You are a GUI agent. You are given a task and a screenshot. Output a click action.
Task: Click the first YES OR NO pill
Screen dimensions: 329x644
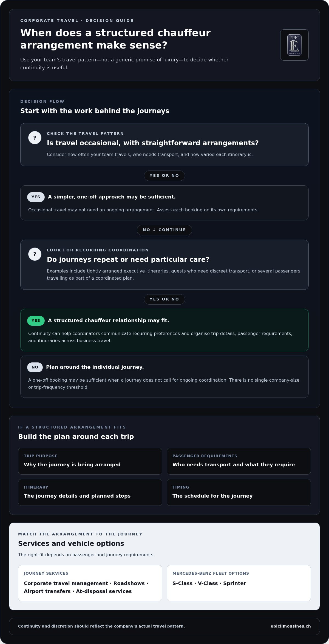[x=164, y=175]
